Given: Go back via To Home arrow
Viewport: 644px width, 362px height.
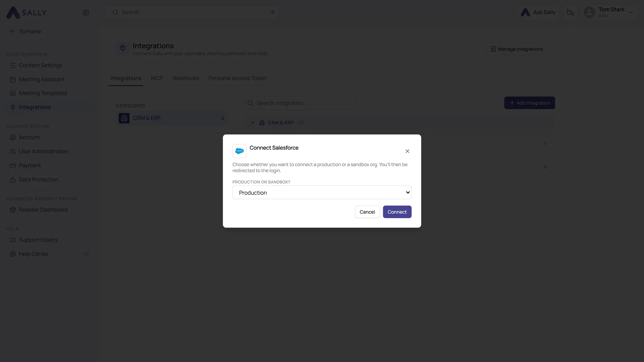Looking at the screenshot, I should [13, 31].
